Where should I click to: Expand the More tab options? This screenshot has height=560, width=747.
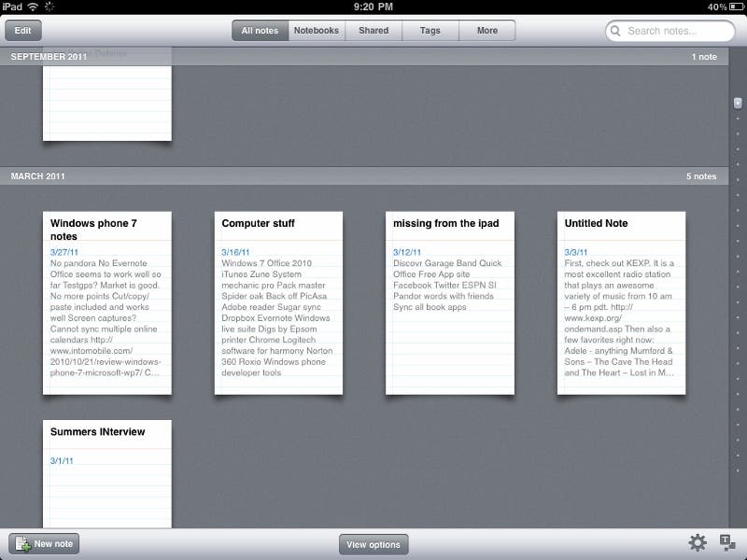(x=487, y=31)
